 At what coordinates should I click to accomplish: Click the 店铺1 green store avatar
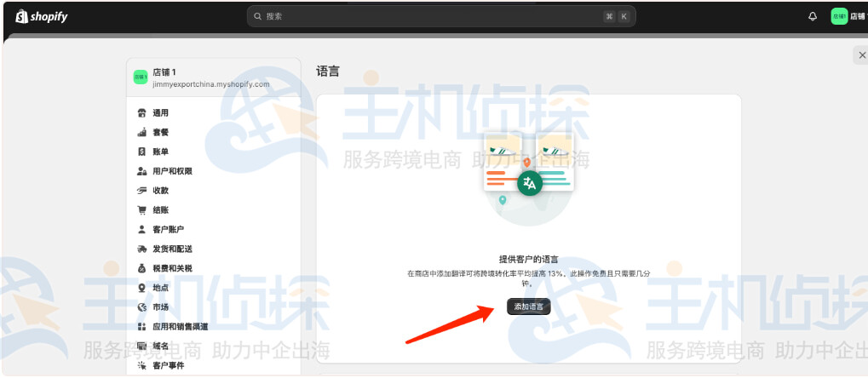coord(141,77)
